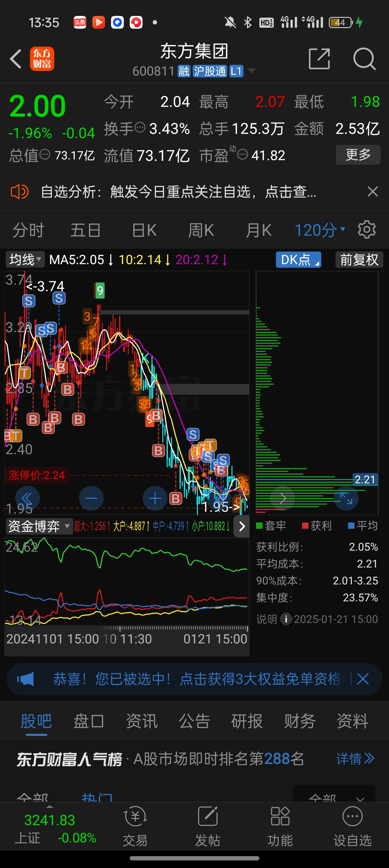Open 交易 trading icon

point(135,826)
